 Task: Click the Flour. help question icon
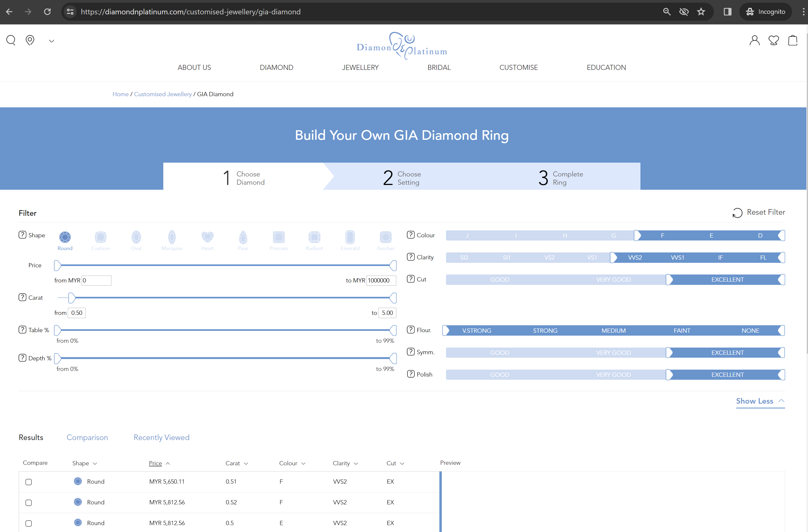click(411, 330)
